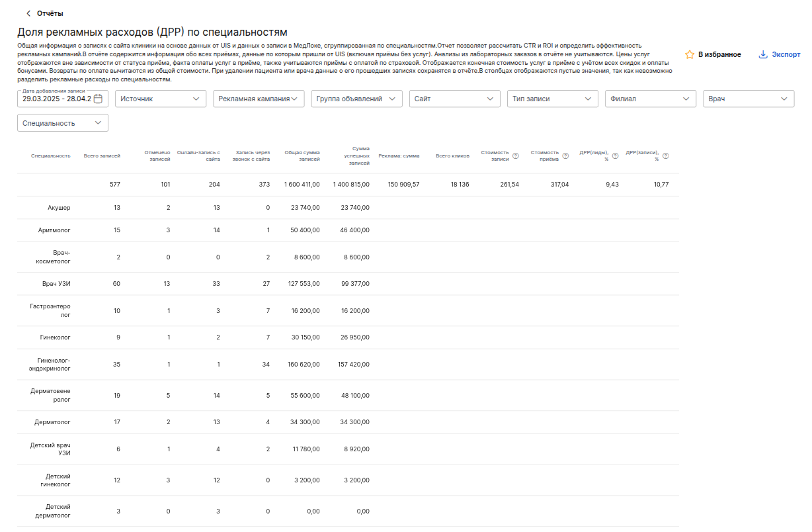This screenshot has height=532, width=812.
Task: Click Запись через звонок с сайта header
Action: 253,156
